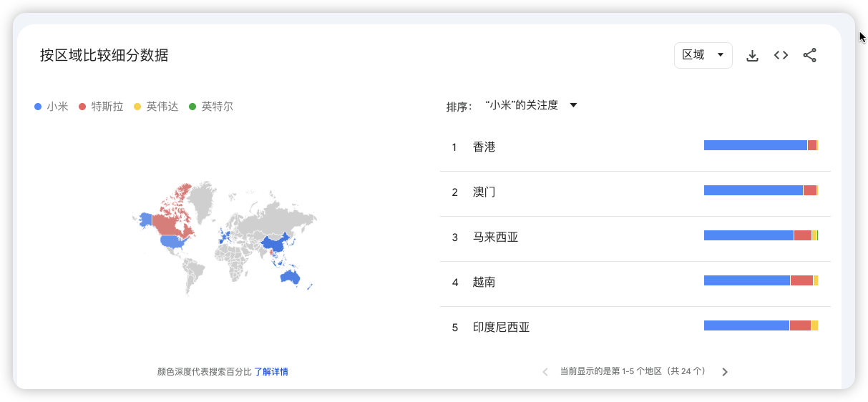Click the 英特尔 legend label

click(x=218, y=107)
